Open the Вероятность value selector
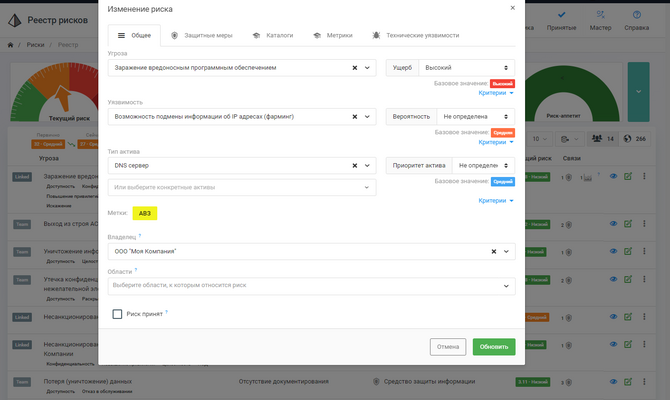The image size is (670, 400). point(476,117)
